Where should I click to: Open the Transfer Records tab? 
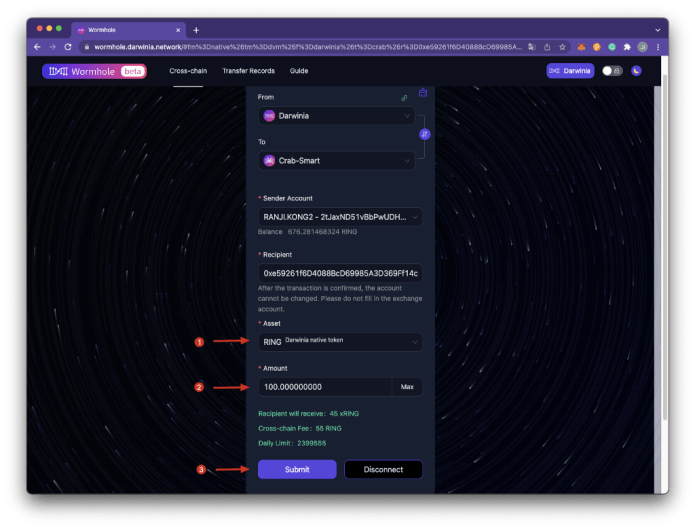(x=248, y=71)
